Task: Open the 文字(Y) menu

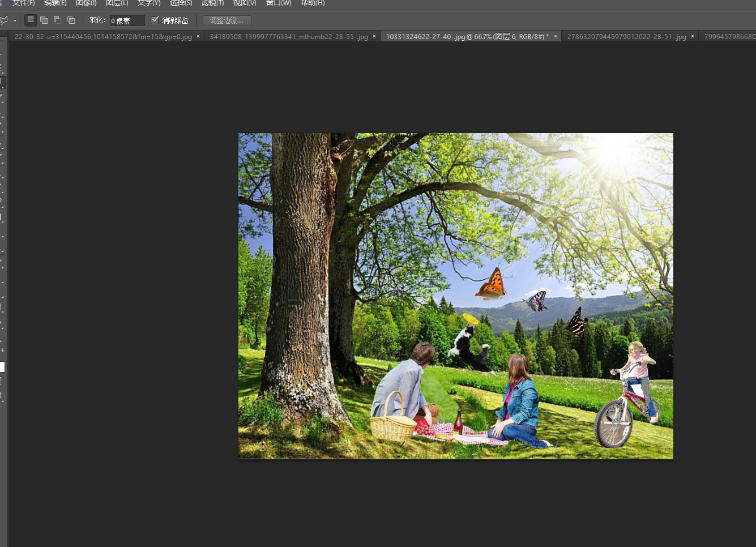Action: (x=149, y=3)
